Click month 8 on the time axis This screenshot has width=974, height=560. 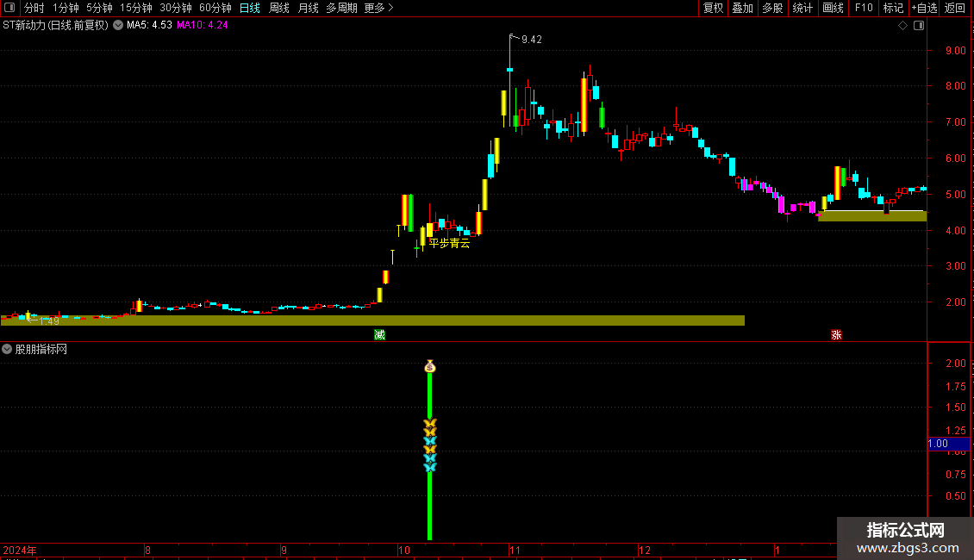[148, 550]
